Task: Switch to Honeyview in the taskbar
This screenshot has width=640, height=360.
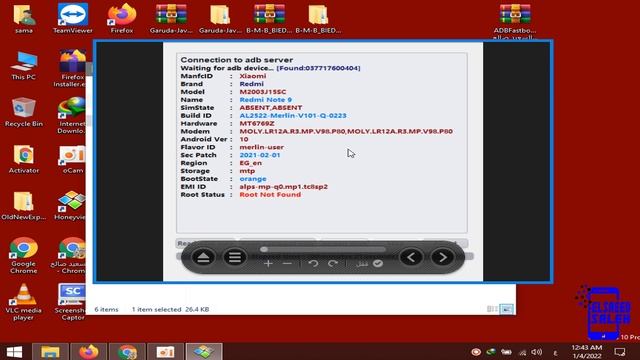Action: (204, 352)
